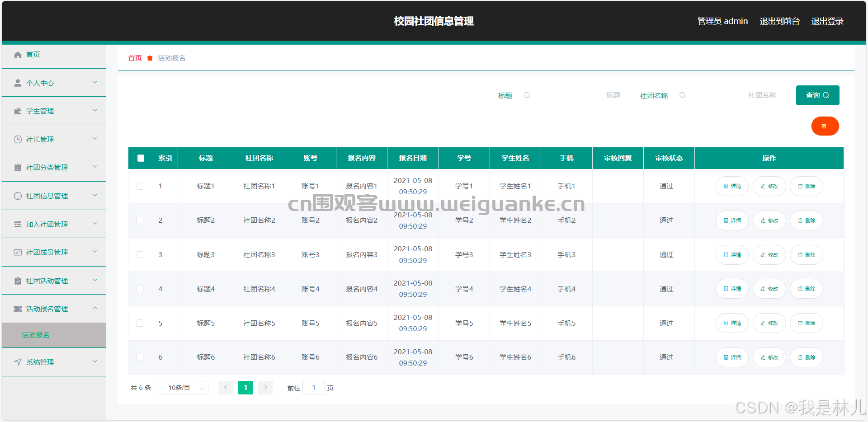Viewport: 868px width, 422px height.
Task: Expand the 加入社团管理 menu chevron
Action: [95, 224]
